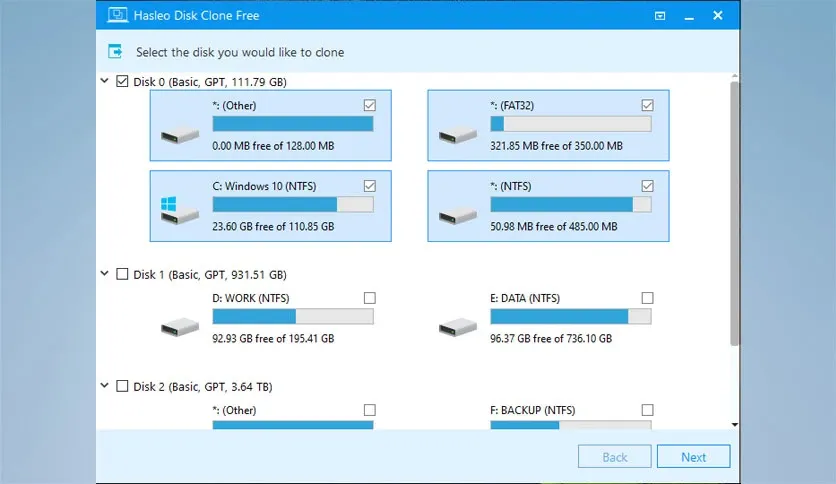Click the usage bar of the 485 MB NTFS partition
Viewport: 836px width, 484px height.
570,204
